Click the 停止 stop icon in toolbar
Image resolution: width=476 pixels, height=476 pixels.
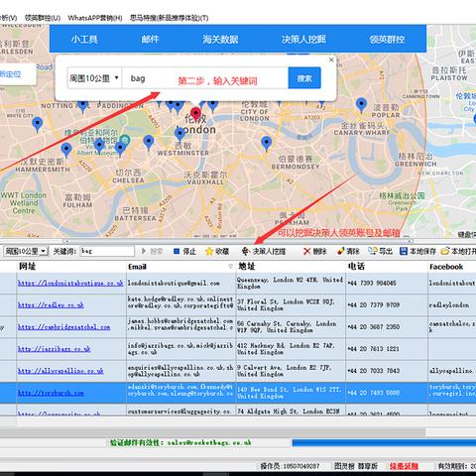177,251
